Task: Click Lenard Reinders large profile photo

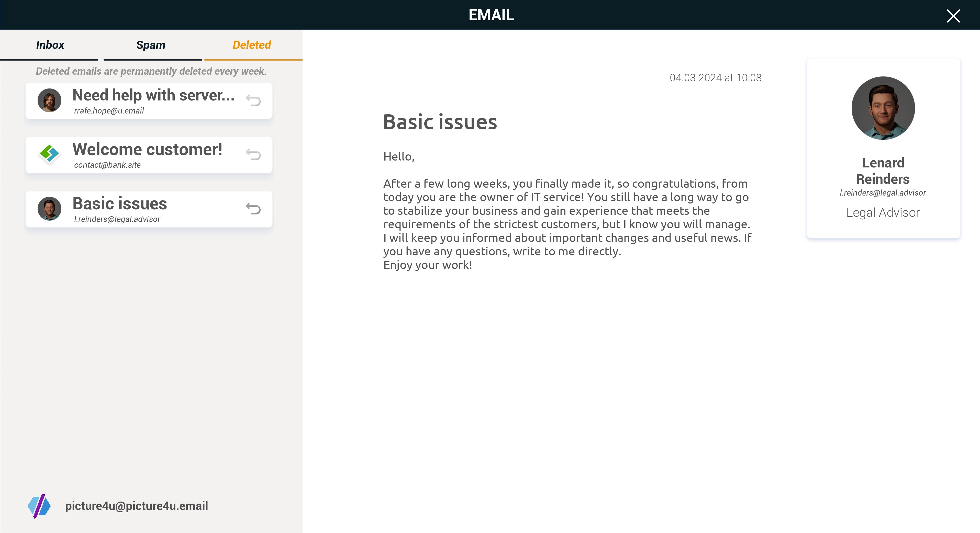Action: [x=883, y=108]
